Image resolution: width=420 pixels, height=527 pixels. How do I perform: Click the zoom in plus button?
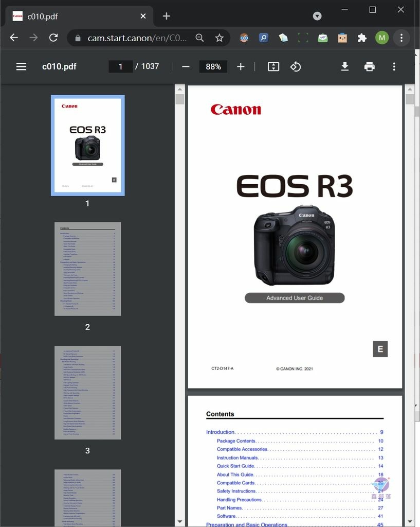coord(241,66)
